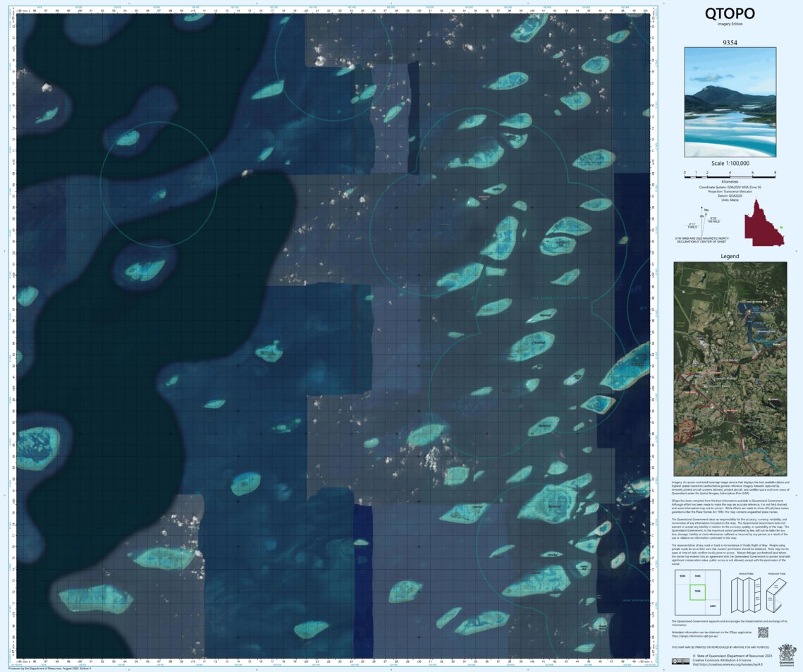This screenshot has height=672, width=803.
Task: Click the Creative Commons licence icon
Action: click(681, 661)
